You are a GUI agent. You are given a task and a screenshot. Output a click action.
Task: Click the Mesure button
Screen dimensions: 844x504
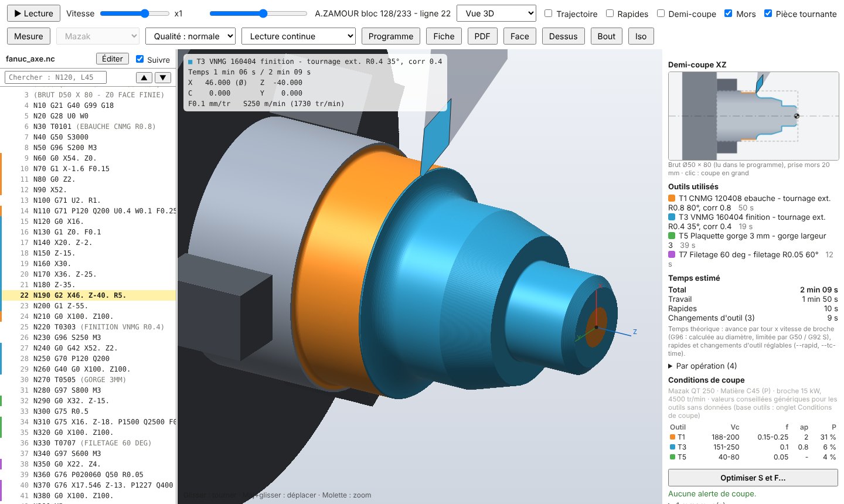coord(29,36)
